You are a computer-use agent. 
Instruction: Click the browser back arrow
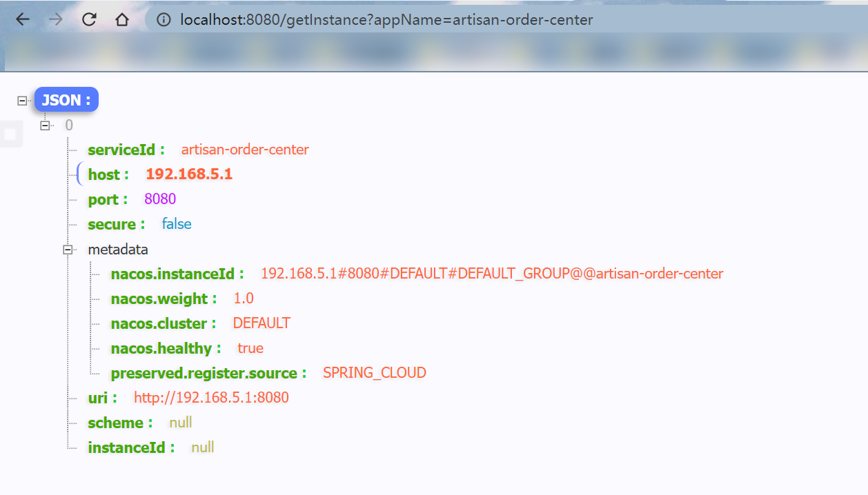tap(23, 20)
